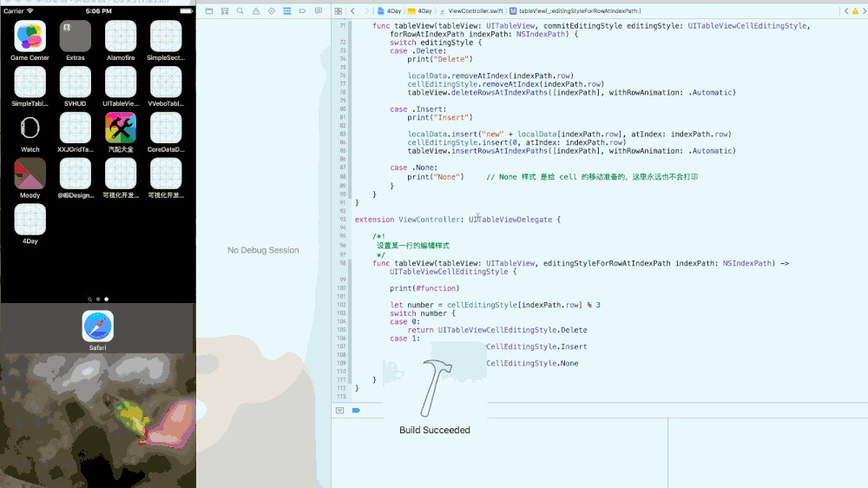Viewport: 868px width, 488px height.
Task: Open the Breakpoint navigator icon
Action: pos(302,10)
